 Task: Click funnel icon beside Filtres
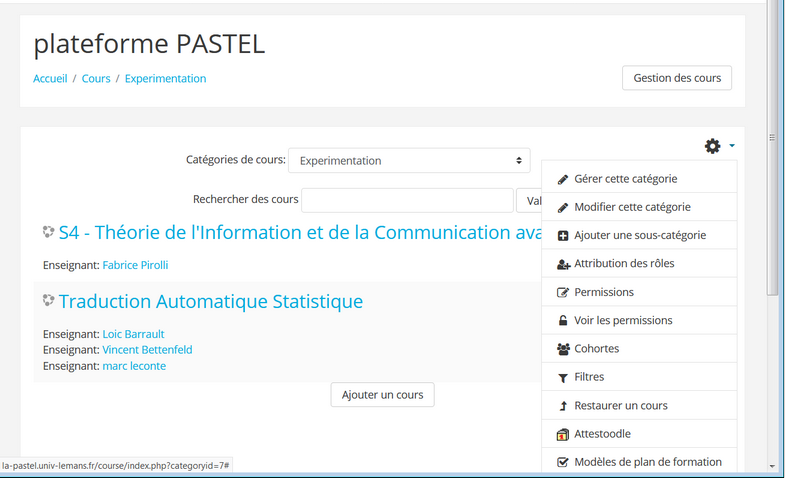coord(563,378)
